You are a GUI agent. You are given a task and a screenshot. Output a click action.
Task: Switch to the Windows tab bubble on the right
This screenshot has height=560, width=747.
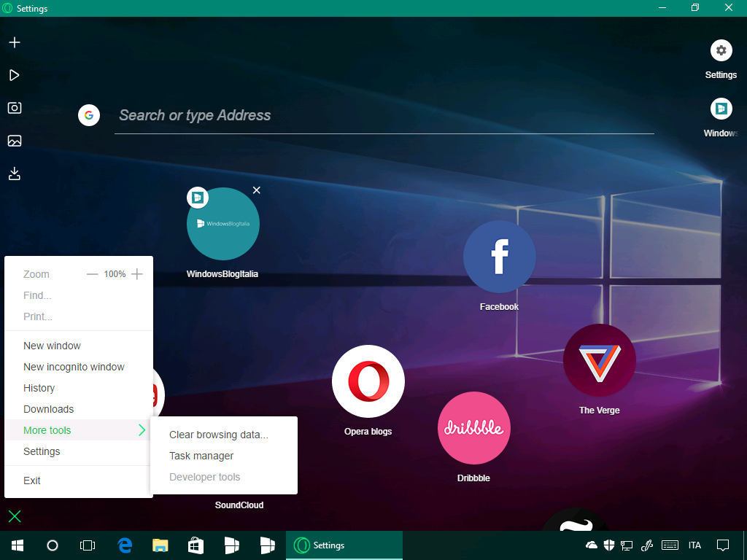tap(721, 109)
